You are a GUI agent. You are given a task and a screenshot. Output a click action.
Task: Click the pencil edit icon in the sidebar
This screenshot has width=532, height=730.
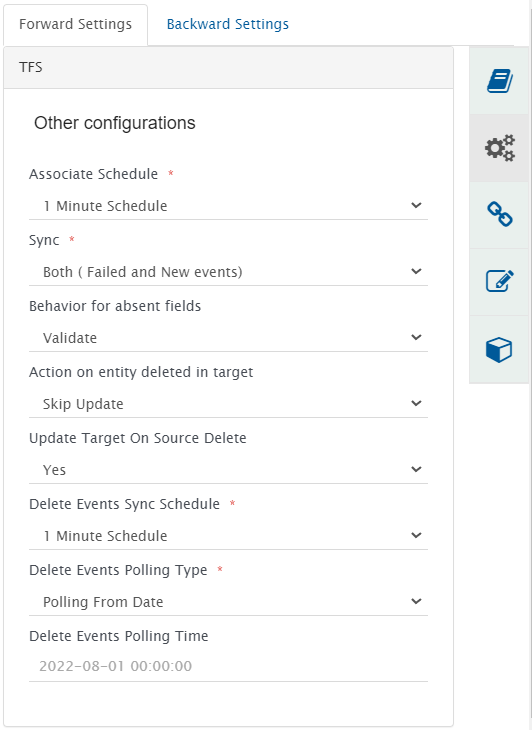[x=500, y=282]
